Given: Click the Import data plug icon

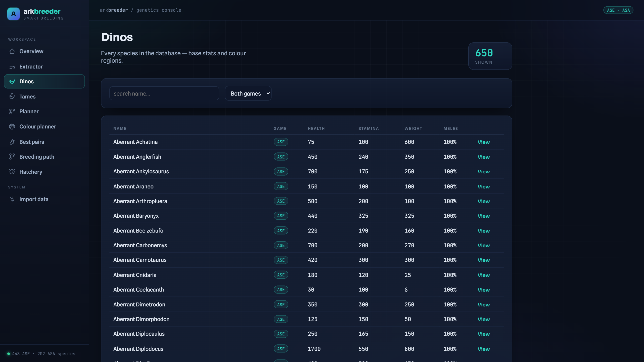Looking at the screenshot, I should click(12, 199).
